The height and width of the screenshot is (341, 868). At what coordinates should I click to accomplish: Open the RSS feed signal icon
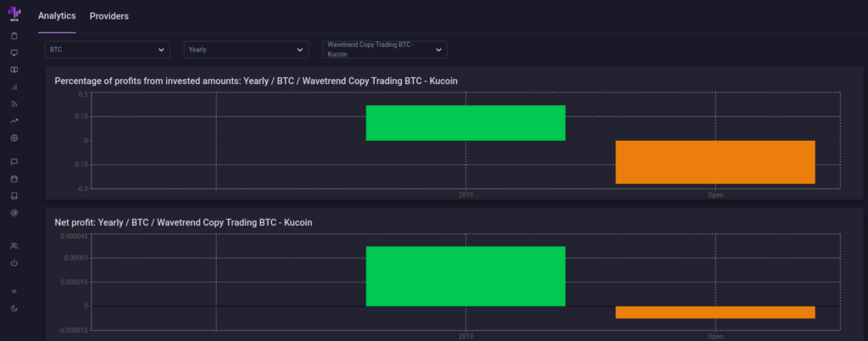(x=14, y=103)
